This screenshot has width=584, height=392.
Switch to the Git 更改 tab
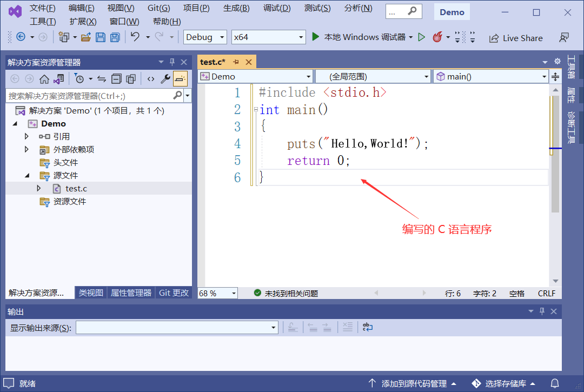(x=174, y=293)
